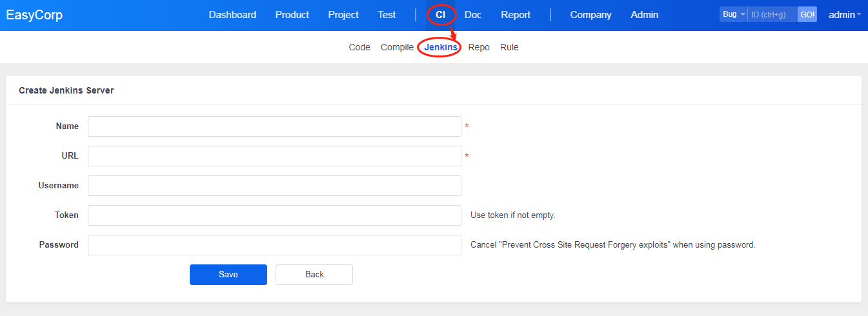Viewport: 868px width, 316px height.
Task: Focus the Name input field
Action: pos(274,126)
